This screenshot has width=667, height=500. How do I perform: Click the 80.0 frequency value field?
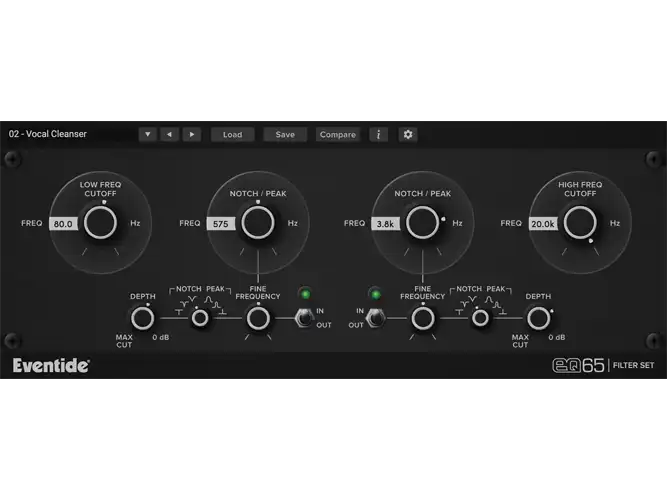(x=63, y=224)
